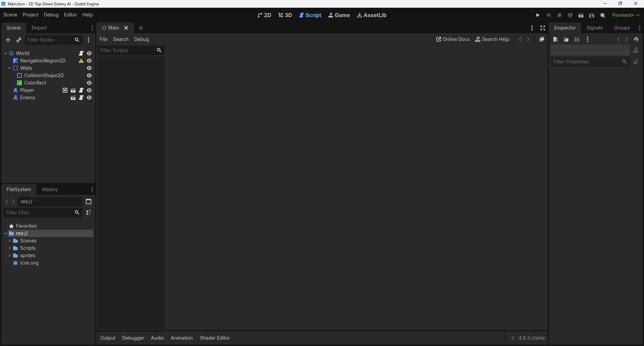
Task: Save the edited resource in Inspector
Action: (x=577, y=39)
